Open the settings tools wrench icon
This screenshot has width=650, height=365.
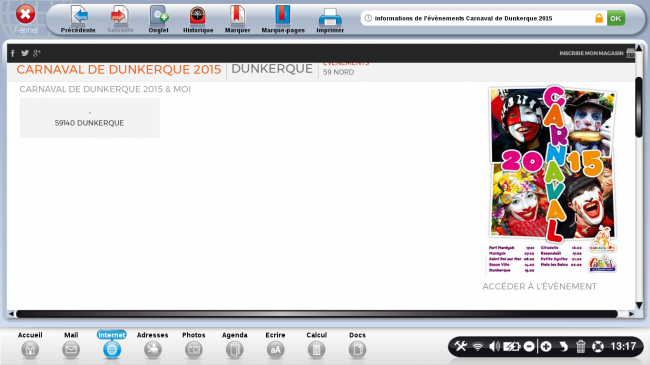click(461, 346)
